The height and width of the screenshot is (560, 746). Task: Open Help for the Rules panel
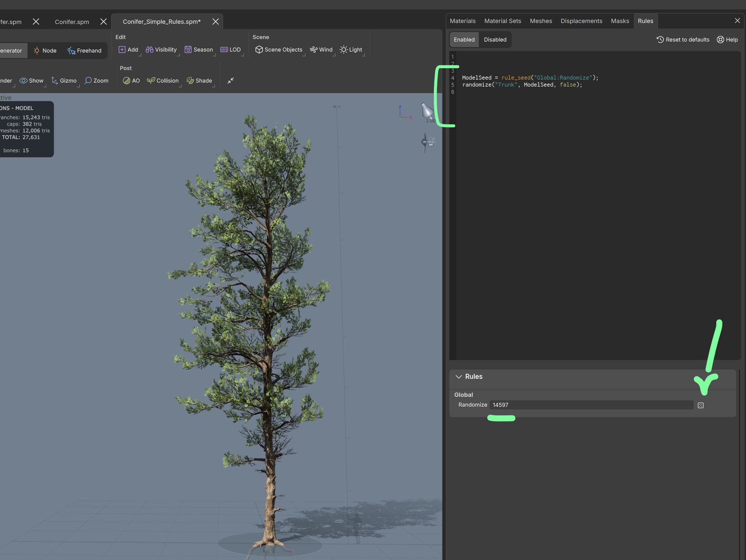click(x=727, y=39)
